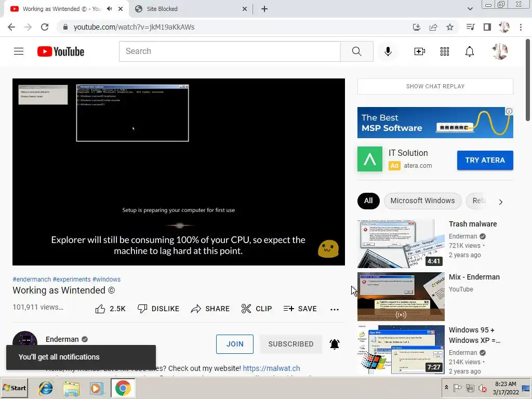
Task: Open the tab search dropdown arrow
Action: pyautogui.click(x=470, y=9)
